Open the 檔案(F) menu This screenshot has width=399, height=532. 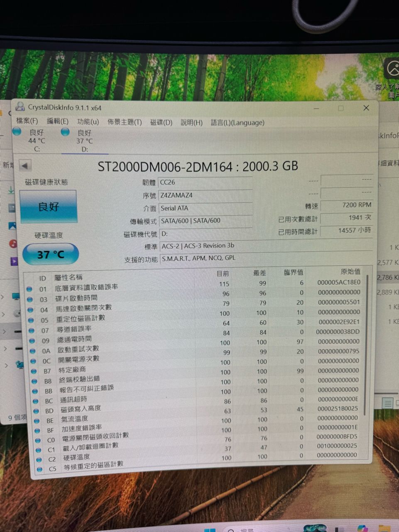coord(27,121)
